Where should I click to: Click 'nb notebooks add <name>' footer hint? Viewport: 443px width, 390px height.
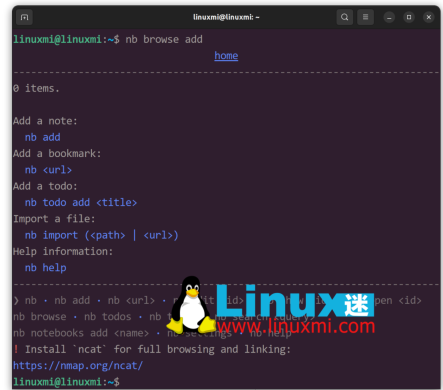[x=81, y=333]
